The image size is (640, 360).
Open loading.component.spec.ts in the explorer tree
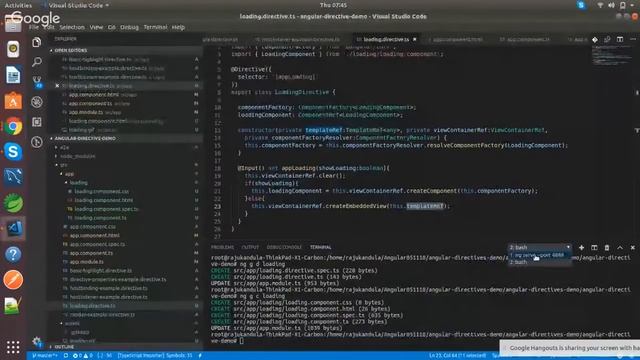[106, 209]
